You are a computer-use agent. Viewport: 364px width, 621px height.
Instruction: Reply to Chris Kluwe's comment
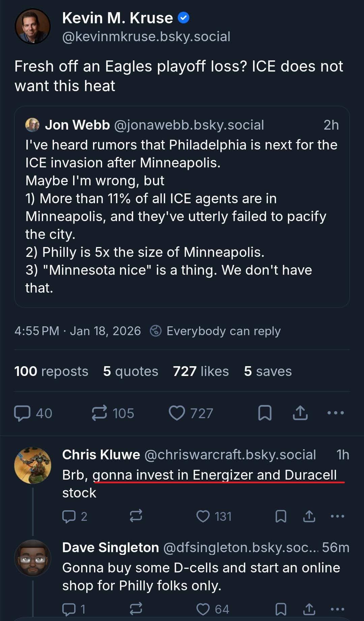[x=69, y=516]
